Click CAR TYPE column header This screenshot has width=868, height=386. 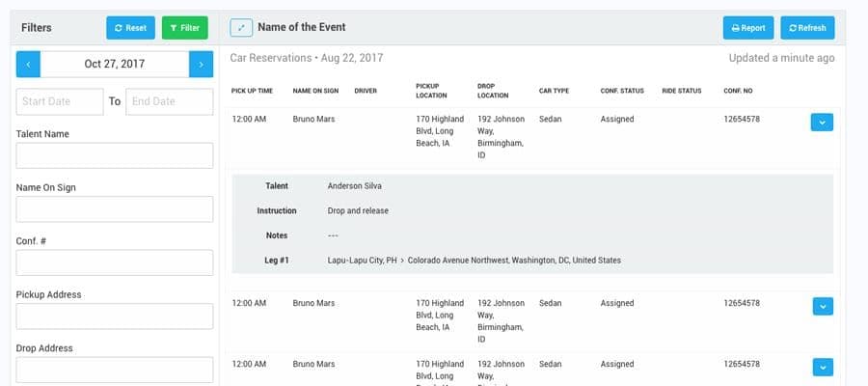click(x=554, y=91)
